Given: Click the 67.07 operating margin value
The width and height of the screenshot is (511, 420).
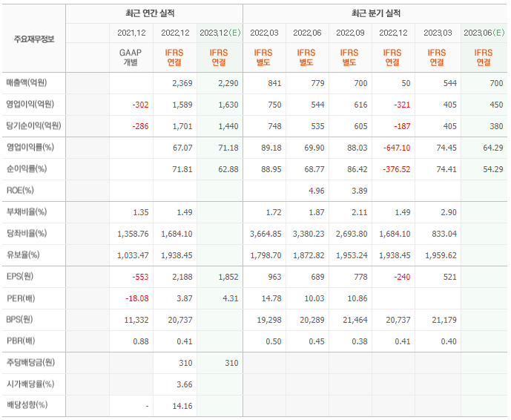Looking at the screenshot, I should pos(182,148).
